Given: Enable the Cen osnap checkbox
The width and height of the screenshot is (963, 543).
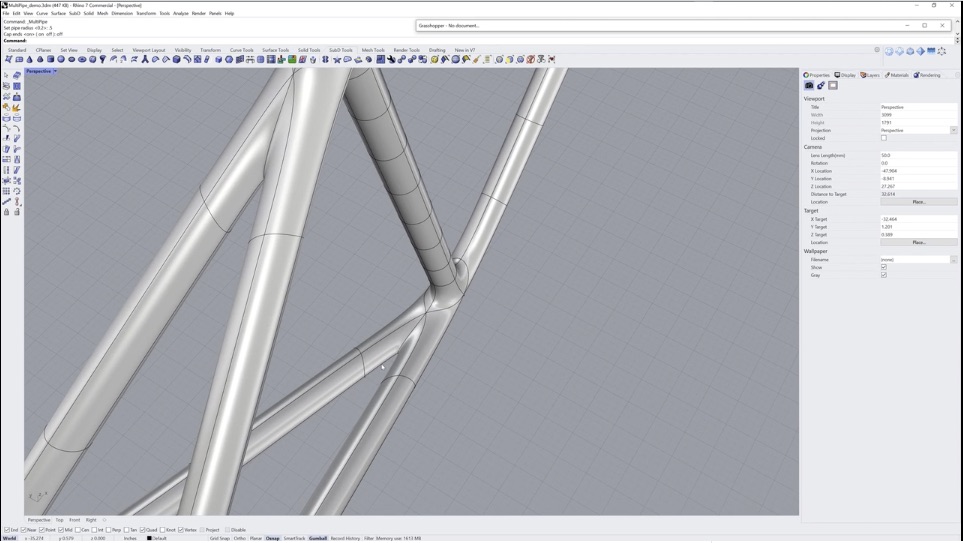Looking at the screenshot, I should point(78,529).
